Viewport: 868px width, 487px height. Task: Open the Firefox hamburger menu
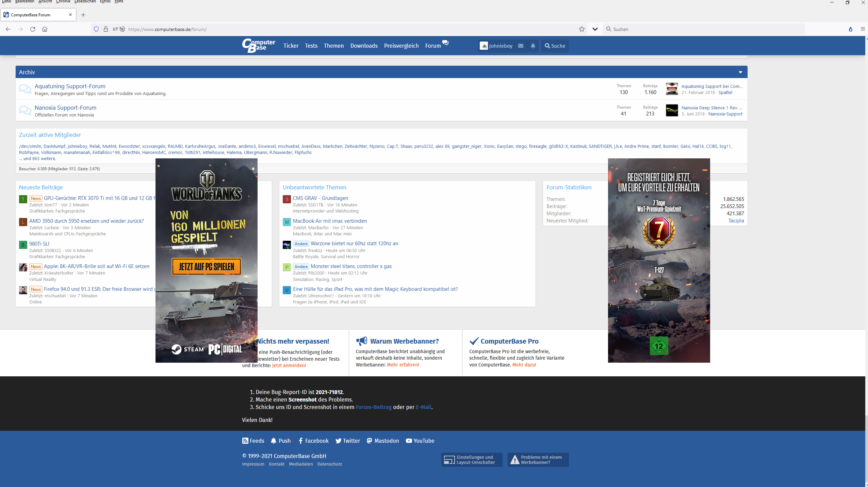pos(863,29)
